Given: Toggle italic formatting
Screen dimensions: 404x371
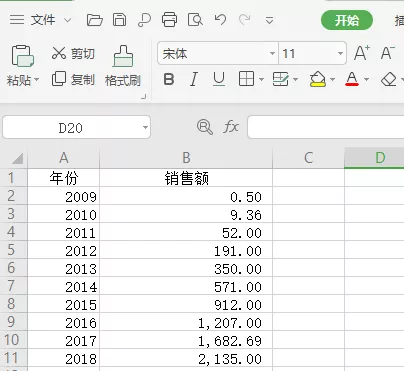Looking at the screenshot, I should point(194,80).
